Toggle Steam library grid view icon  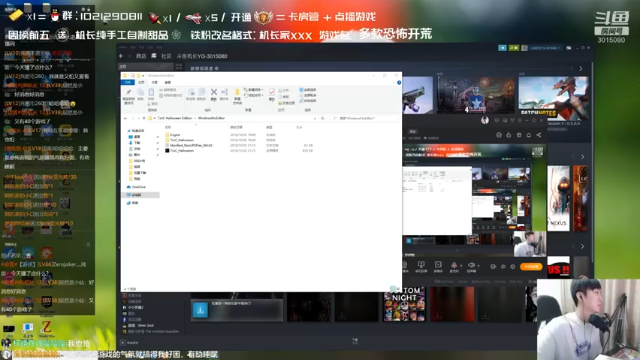click(178, 66)
